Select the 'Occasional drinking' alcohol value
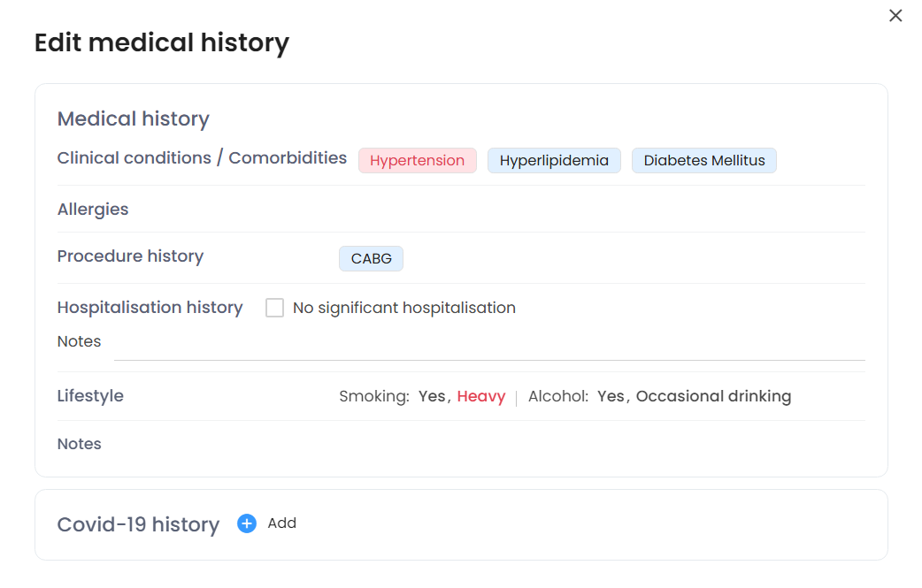Image resolution: width=922 pixels, height=588 pixels. click(713, 397)
